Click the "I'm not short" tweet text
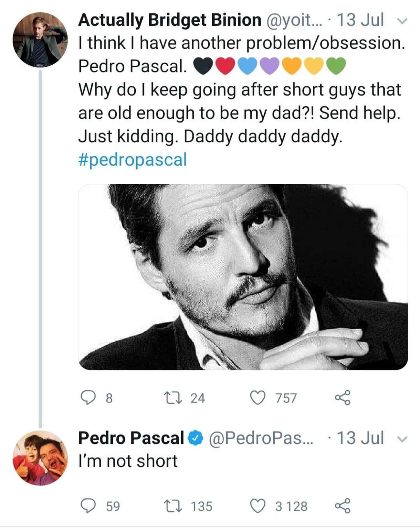420x530 pixels. [x=128, y=461]
